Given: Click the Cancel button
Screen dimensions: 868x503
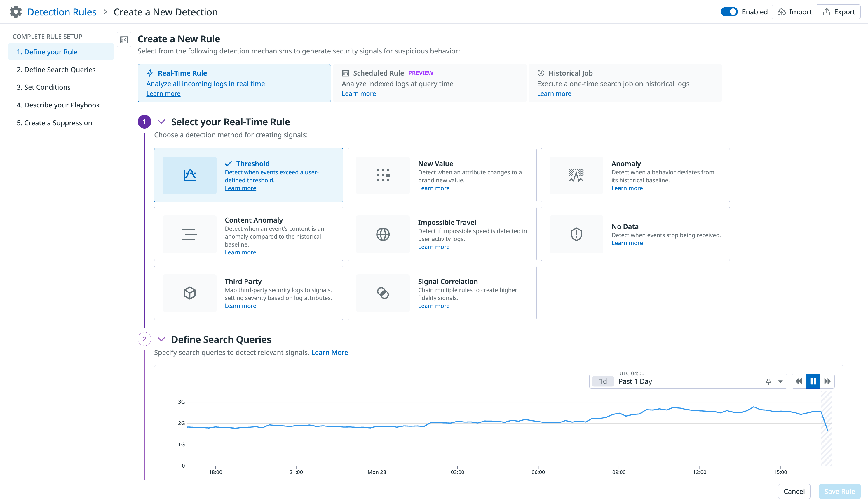Looking at the screenshot, I should [794, 491].
